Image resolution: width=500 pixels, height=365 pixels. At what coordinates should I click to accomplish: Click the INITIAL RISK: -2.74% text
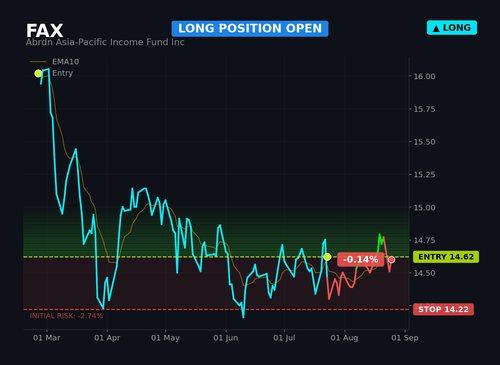click(66, 316)
